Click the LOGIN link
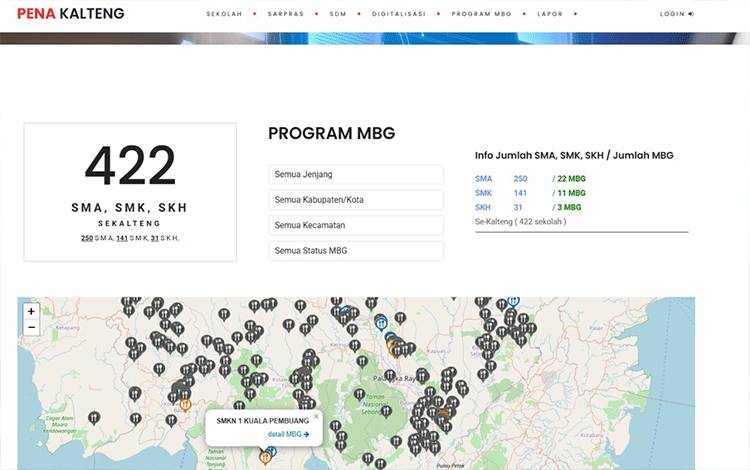750x470 pixels. 677,14
